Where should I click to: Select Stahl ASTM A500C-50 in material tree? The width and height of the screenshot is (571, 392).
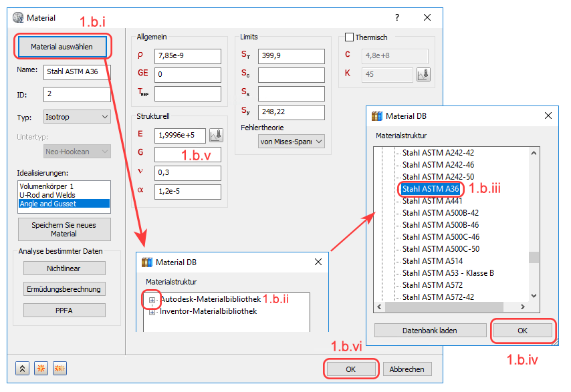441,248
